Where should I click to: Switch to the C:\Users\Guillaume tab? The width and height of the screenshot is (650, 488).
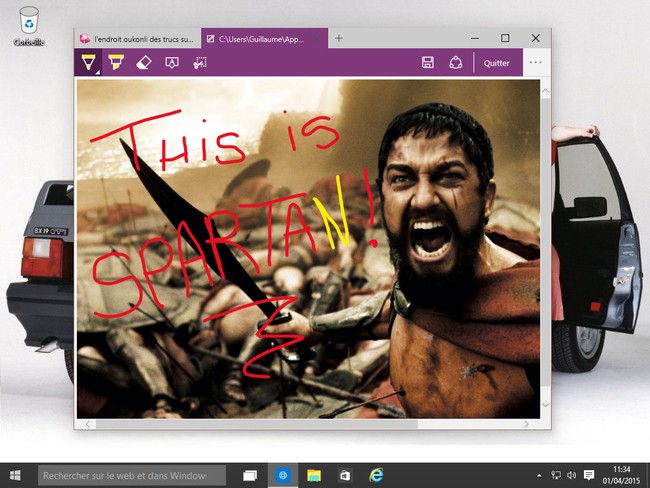tap(264, 38)
